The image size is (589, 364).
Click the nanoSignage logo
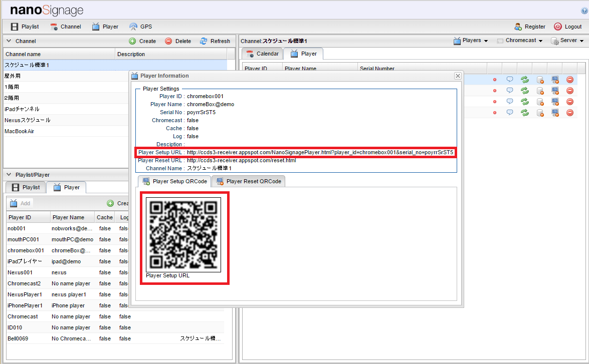(x=47, y=10)
